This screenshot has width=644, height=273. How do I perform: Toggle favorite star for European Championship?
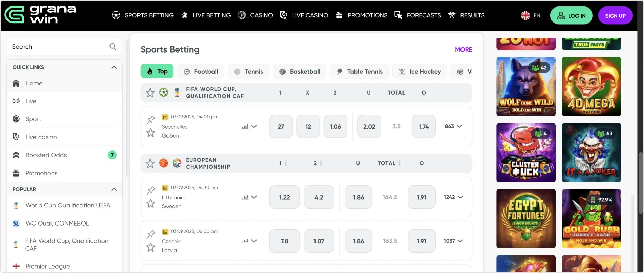point(150,163)
